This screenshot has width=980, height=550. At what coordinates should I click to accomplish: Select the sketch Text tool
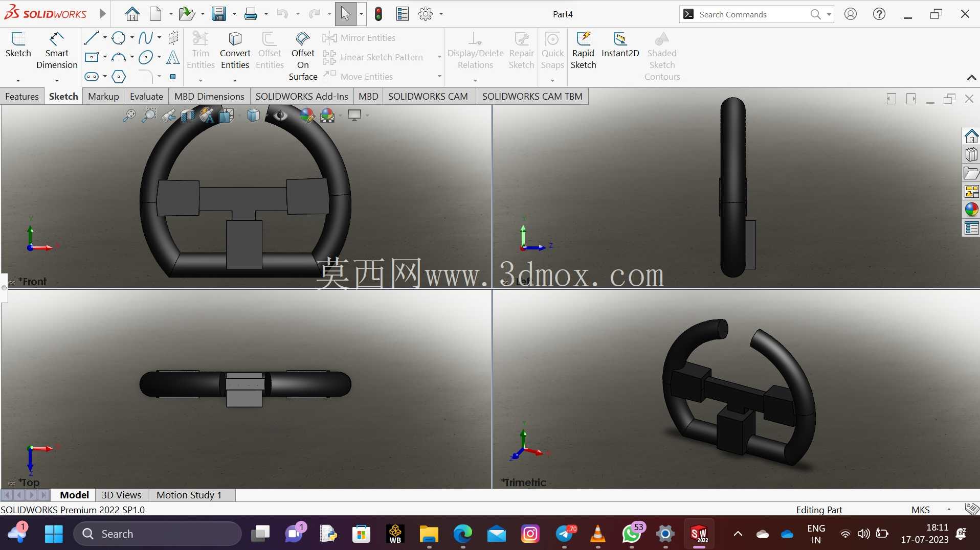tap(173, 57)
